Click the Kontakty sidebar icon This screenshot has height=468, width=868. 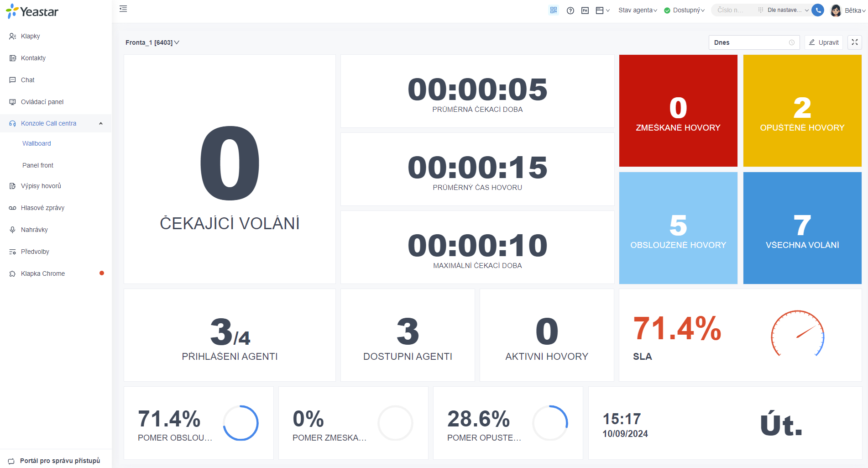12,58
